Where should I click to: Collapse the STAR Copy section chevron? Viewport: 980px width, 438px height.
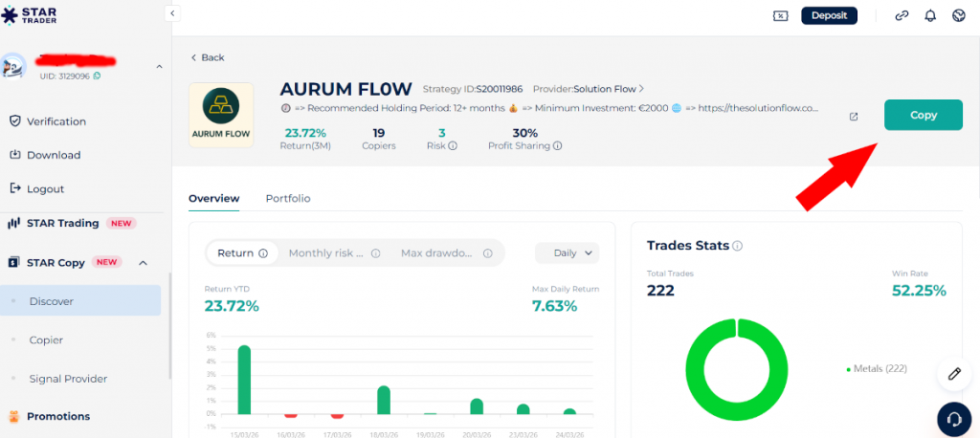[x=144, y=263]
